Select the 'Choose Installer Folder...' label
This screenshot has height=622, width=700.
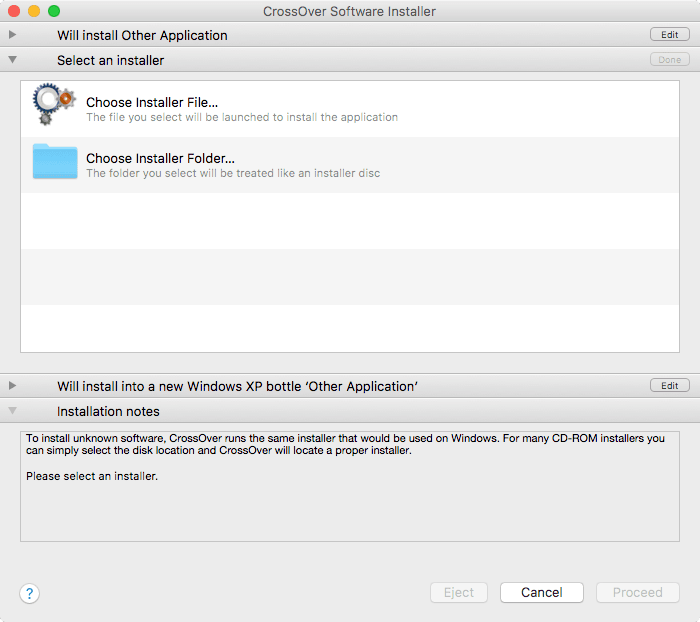pyautogui.click(x=160, y=158)
